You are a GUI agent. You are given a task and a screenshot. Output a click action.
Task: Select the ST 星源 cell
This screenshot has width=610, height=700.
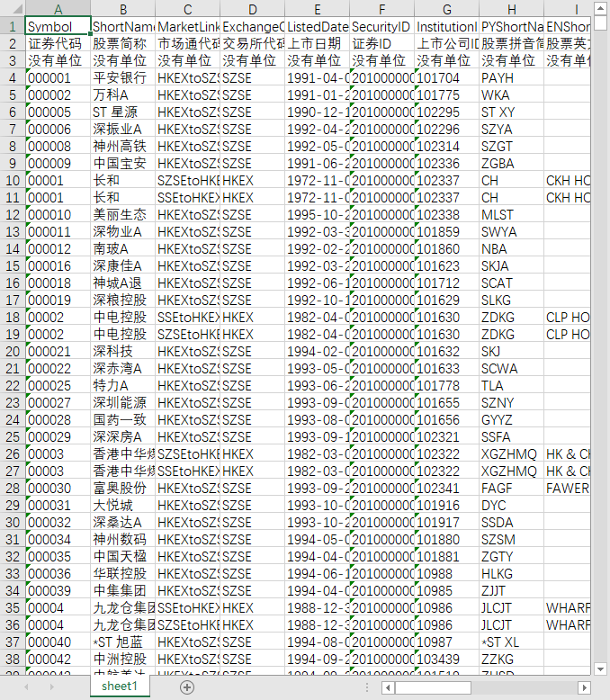coord(122,112)
